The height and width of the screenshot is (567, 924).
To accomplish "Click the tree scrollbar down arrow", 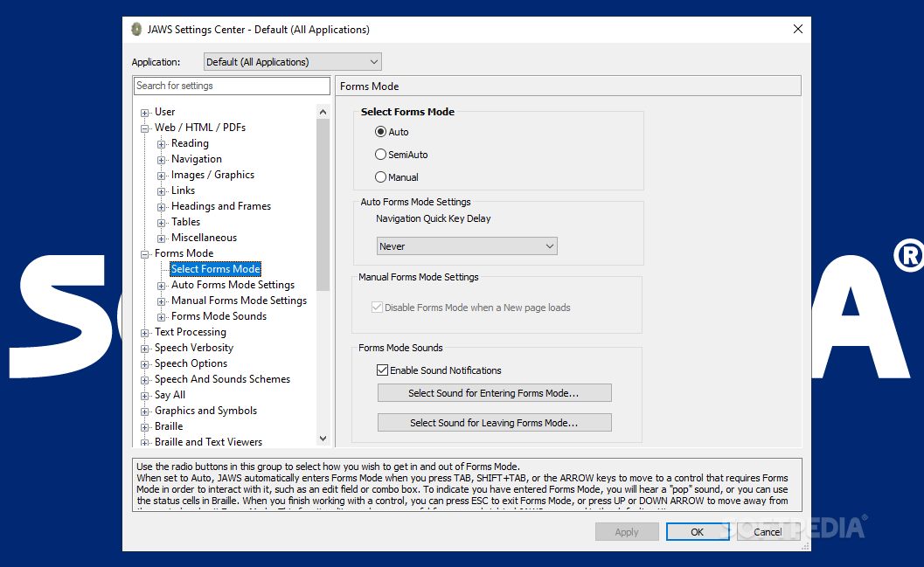I will click(323, 439).
